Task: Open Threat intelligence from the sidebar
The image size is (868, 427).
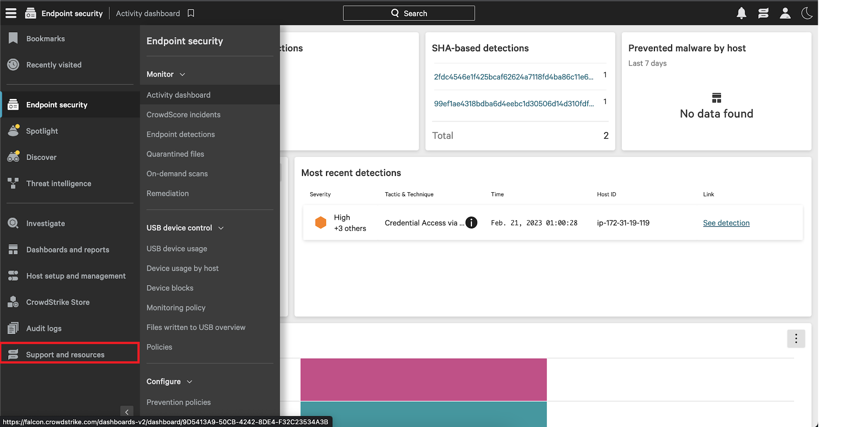Action: 59,183
